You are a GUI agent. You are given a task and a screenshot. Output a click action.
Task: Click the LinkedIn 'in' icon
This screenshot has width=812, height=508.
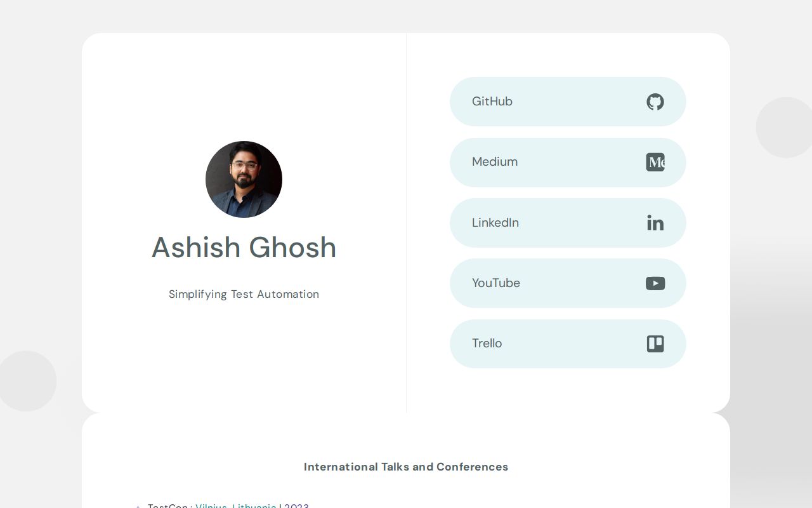655,223
